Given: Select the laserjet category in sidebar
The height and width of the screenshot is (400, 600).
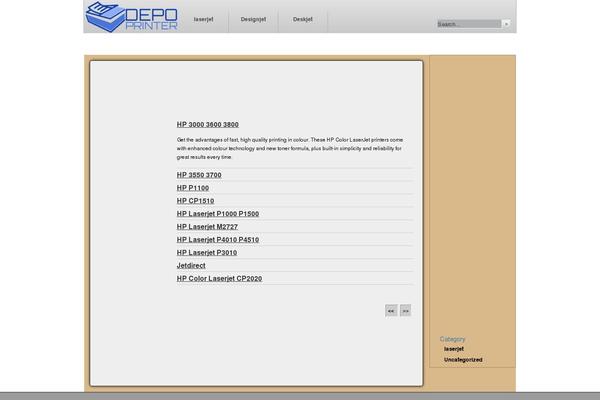Looking at the screenshot, I should coord(454,349).
